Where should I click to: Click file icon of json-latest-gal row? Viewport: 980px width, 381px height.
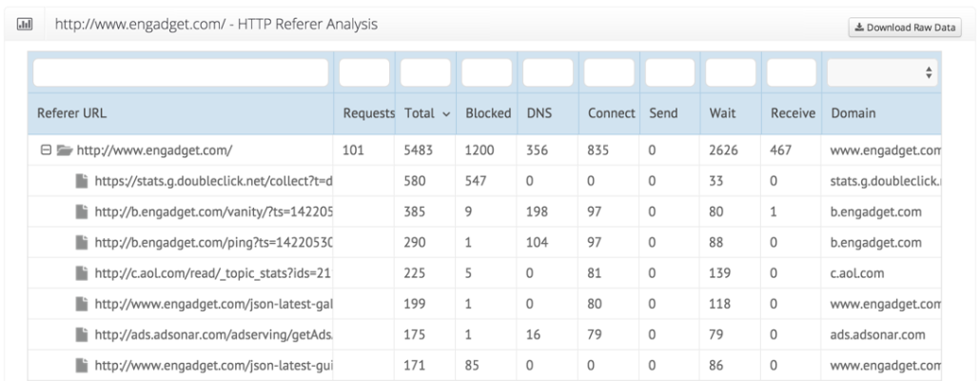[x=81, y=304]
